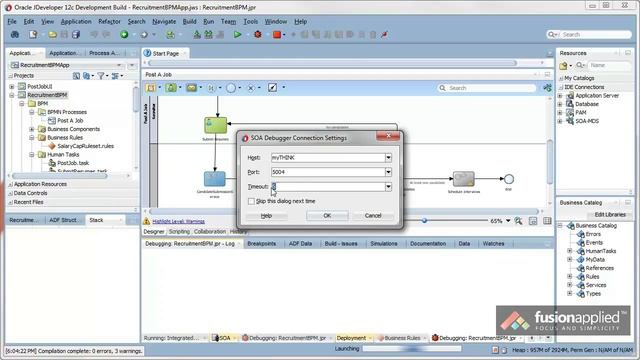Click the green Back navigation icon
The width and height of the screenshot is (640, 360).
[x=124, y=35]
